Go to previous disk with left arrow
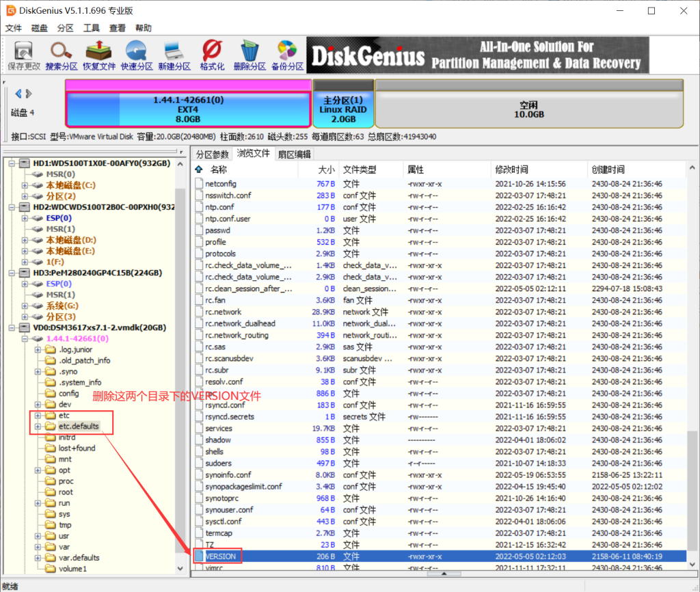The image size is (700, 592). coord(18,94)
